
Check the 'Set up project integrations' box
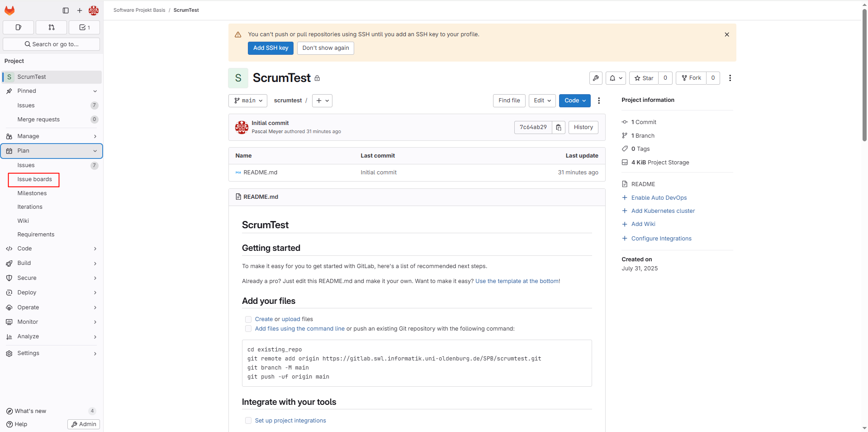click(248, 421)
